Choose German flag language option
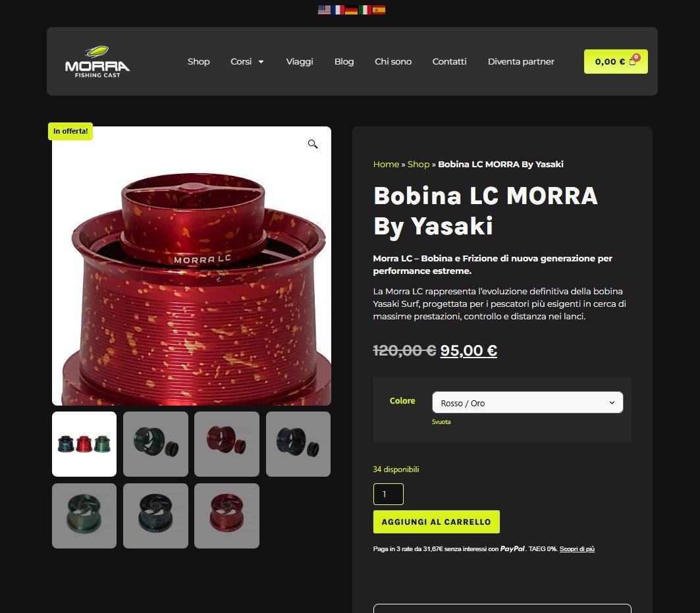Viewport: 700px width, 613px height. (x=352, y=10)
